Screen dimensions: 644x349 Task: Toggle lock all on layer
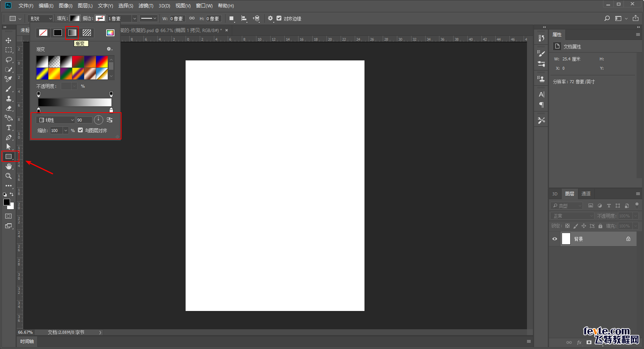[x=600, y=226]
